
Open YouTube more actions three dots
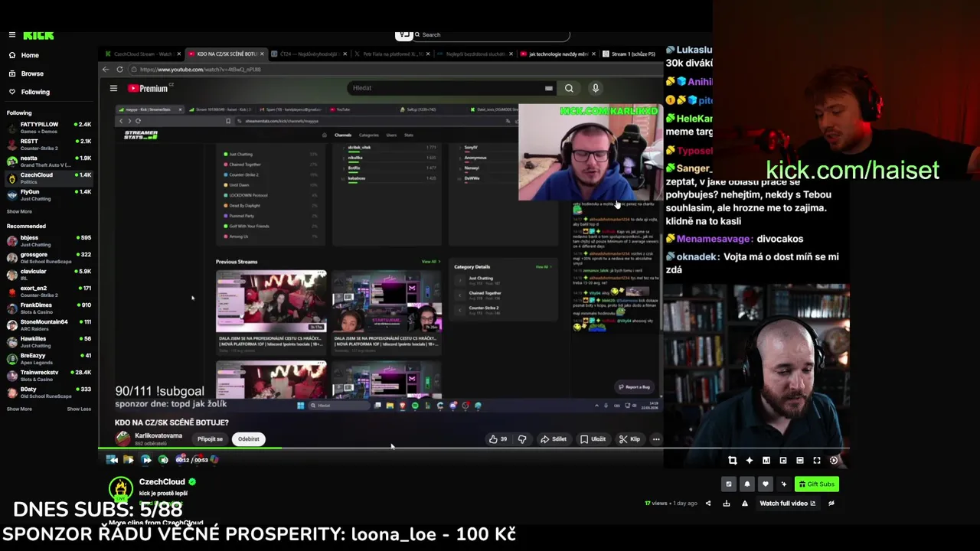(x=656, y=439)
